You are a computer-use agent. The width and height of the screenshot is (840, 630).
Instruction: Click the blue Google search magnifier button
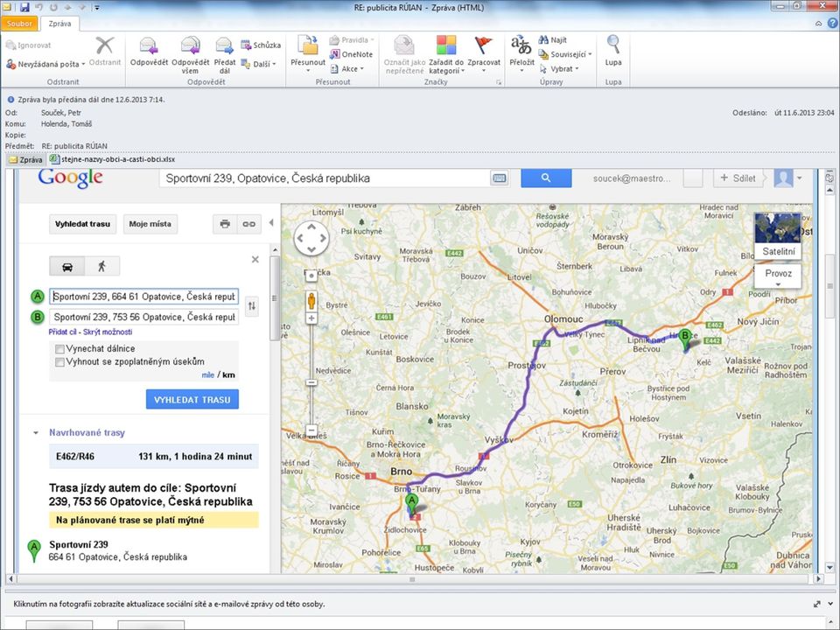pyautogui.click(x=546, y=178)
